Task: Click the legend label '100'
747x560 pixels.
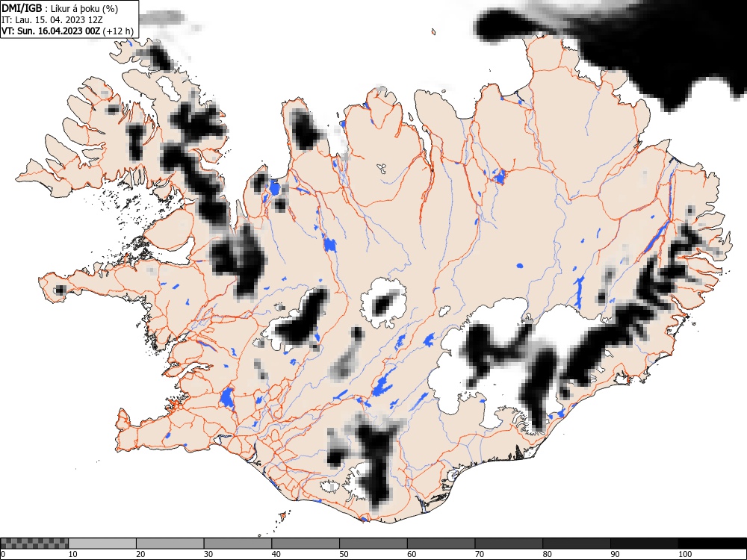Action: [x=684, y=554]
